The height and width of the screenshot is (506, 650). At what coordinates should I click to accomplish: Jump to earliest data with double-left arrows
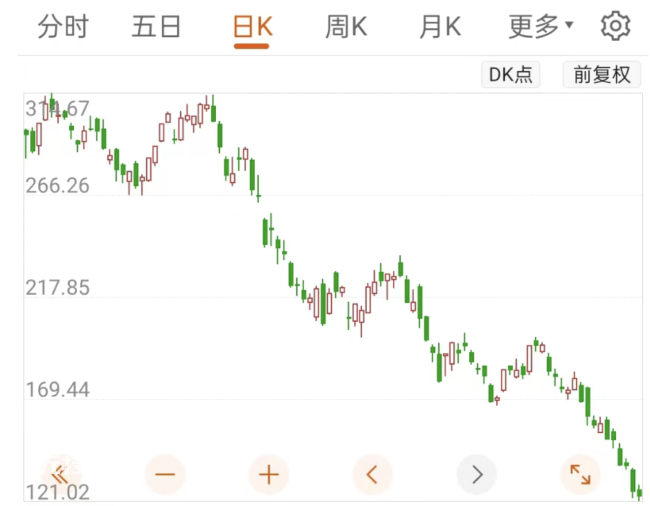pos(61,475)
